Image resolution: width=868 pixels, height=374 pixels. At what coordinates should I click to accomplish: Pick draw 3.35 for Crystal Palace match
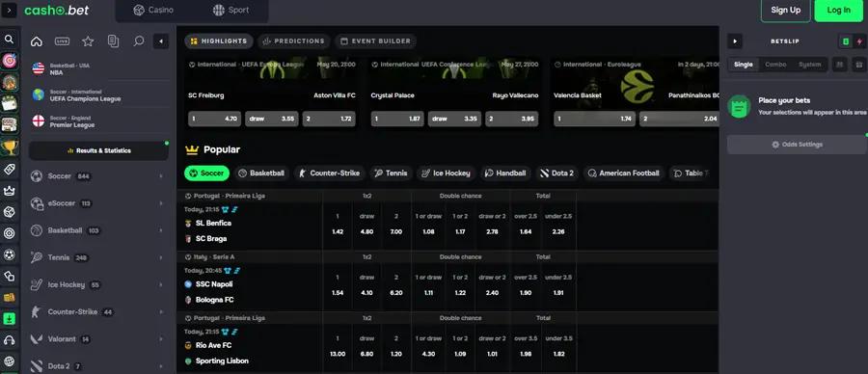pos(454,119)
